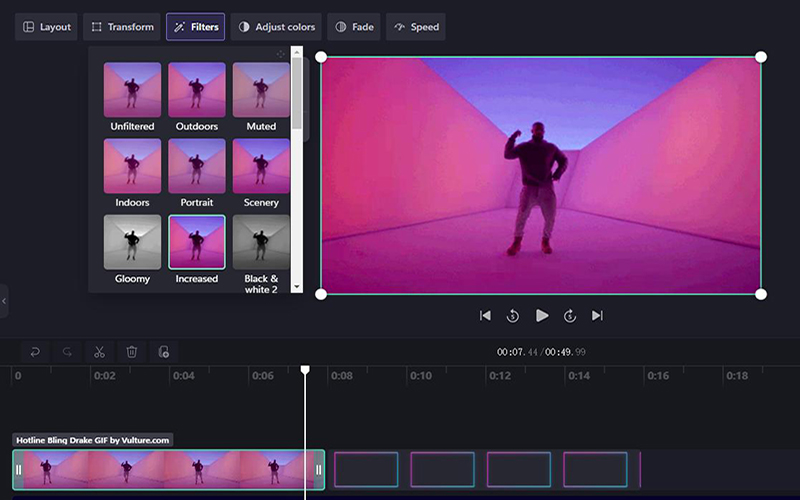This screenshot has height=500, width=800.
Task: Apply the Portrait filter
Action: pos(197,166)
